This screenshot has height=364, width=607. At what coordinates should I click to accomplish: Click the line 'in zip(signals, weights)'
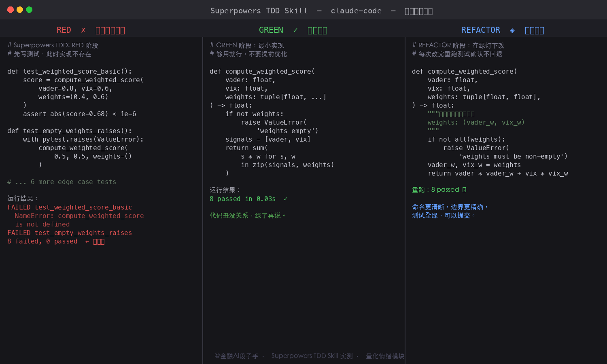pyautogui.click(x=288, y=165)
